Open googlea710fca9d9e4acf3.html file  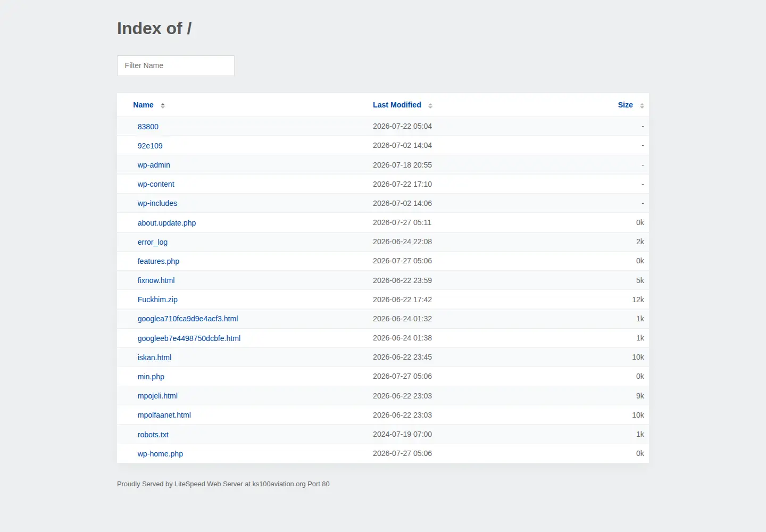tap(188, 319)
